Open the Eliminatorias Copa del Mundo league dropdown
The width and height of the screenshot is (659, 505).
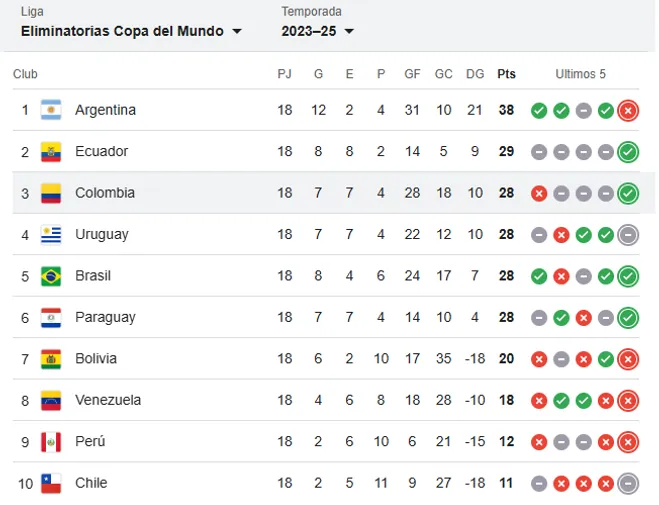131,31
